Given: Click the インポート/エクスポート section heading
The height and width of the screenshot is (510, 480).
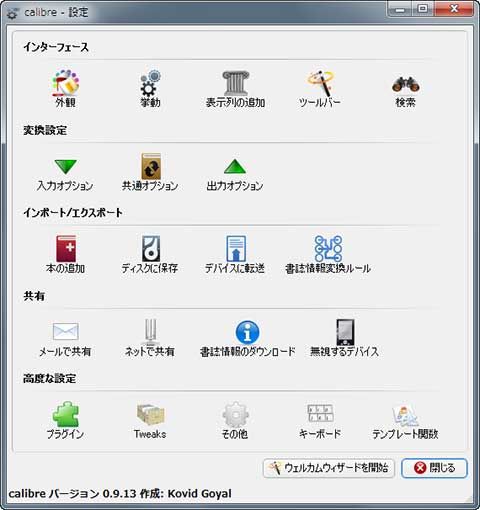Looking at the screenshot, I should click(73, 213).
